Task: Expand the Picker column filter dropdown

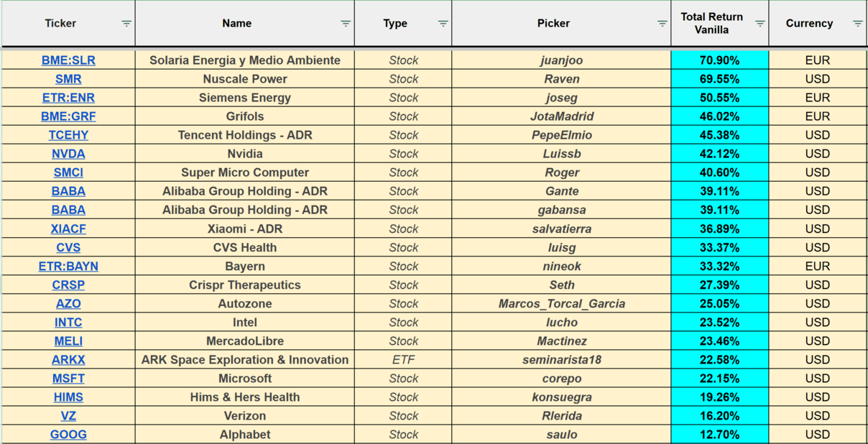Action: coord(662,24)
